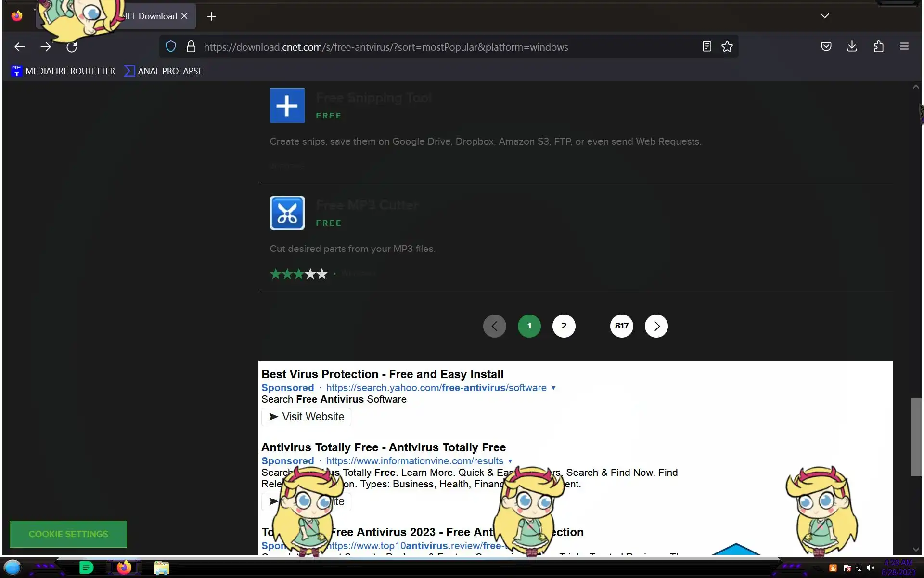Viewport: 924px width, 578px height.
Task: Jump to last results page 817
Action: point(621,326)
